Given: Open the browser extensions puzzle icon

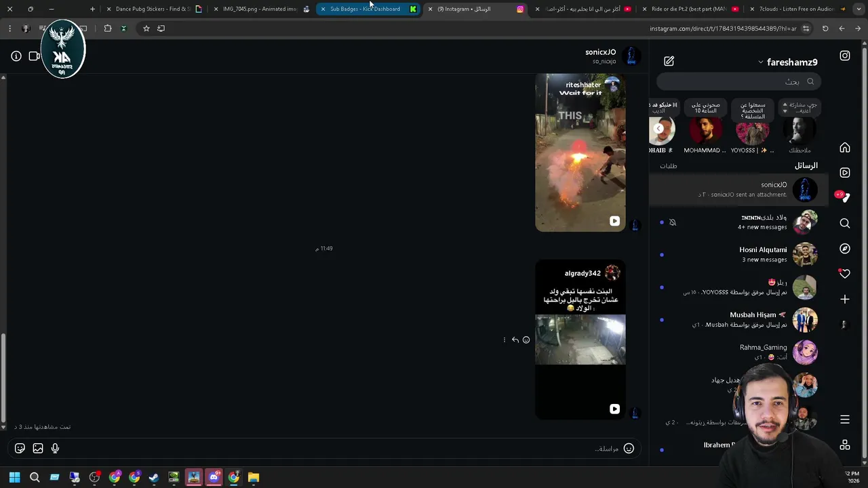Looking at the screenshot, I should pos(108,28).
